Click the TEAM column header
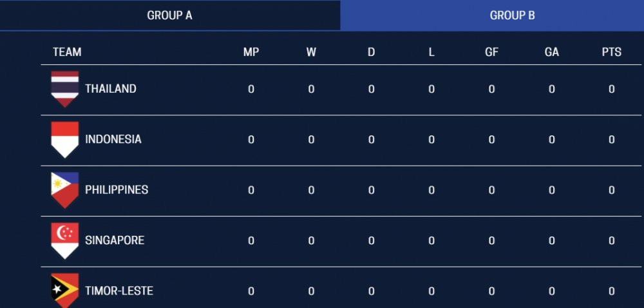The height and width of the screenshot is (308, 644). tap(67, 52)
